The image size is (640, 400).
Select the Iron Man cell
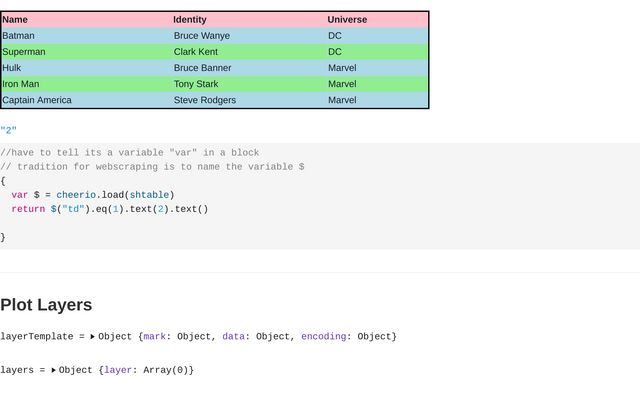(21, 84)
